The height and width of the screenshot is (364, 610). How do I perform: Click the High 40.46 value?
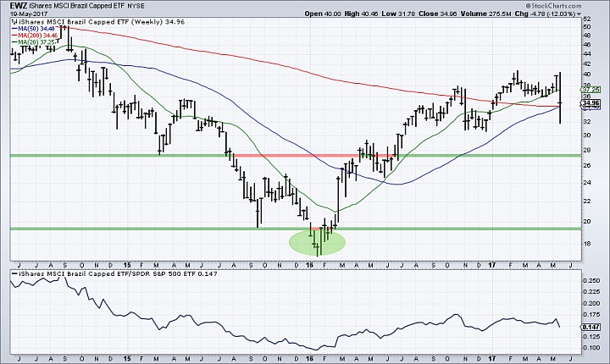361,14
